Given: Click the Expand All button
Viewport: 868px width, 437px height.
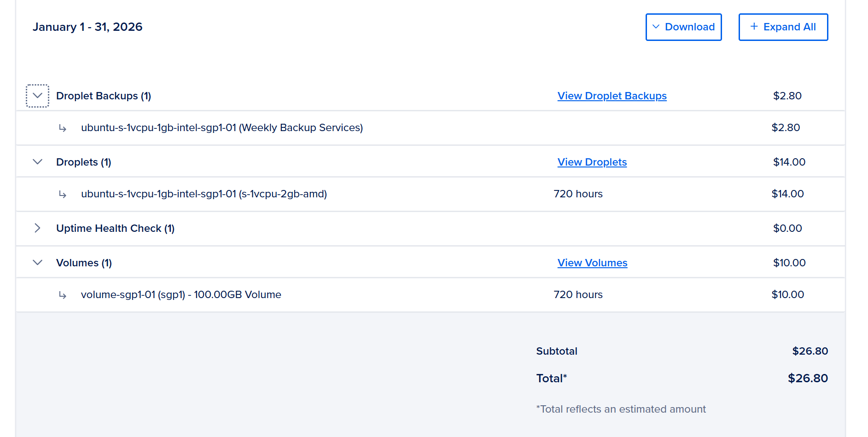Looking at the screenshot, I should (783, 27).
